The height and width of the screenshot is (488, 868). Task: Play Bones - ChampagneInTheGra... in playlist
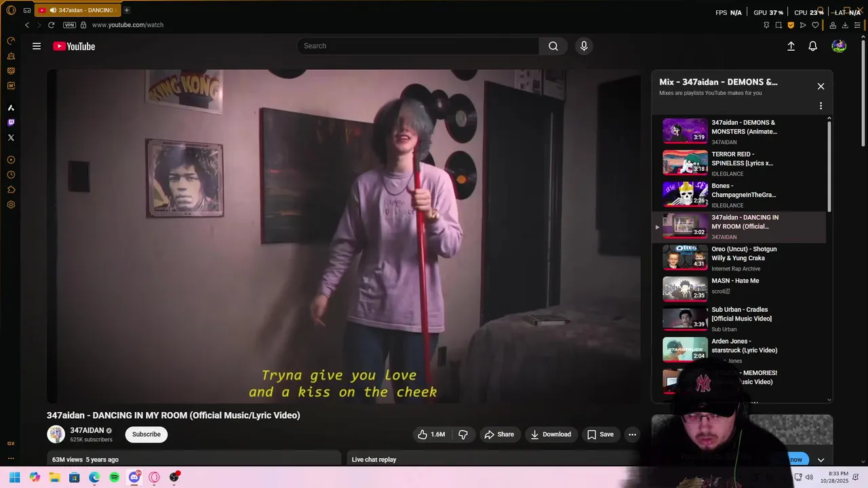click(740, 195)
